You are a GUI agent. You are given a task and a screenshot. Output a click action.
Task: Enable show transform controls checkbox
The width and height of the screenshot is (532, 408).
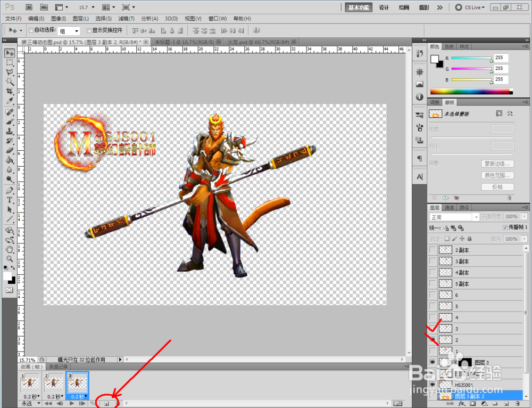coord(89,30)
